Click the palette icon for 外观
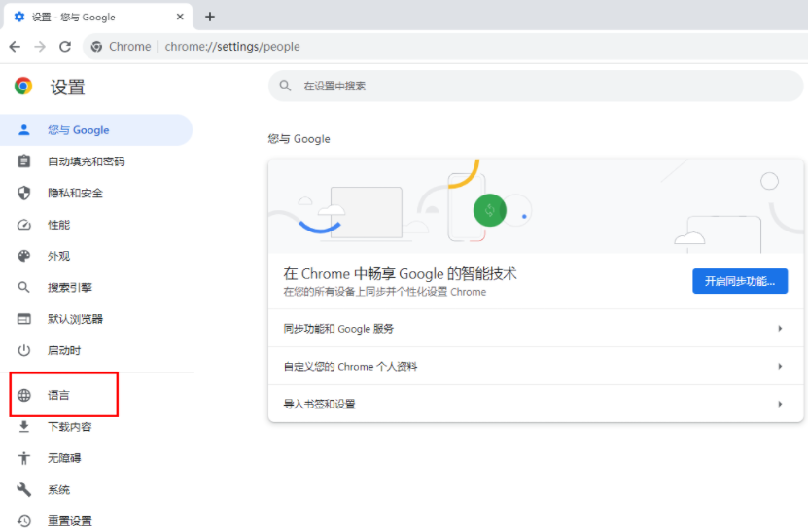808x532 pixels. click(23, 256)
